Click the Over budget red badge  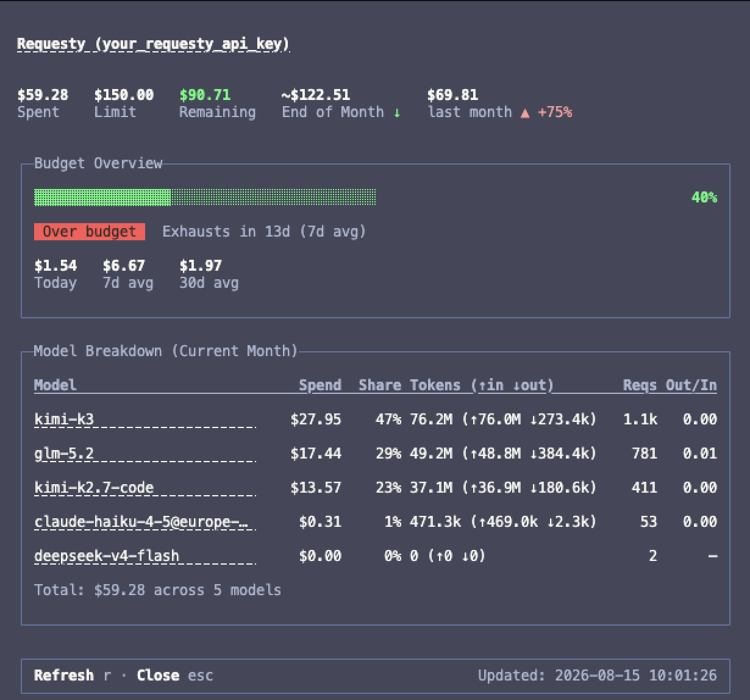point(90,232)
